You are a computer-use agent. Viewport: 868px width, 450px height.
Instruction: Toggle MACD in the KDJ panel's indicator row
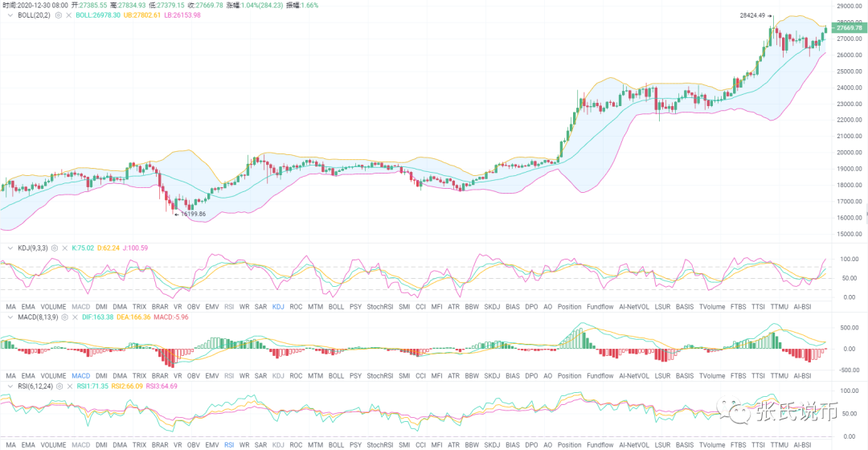[80, 307]
